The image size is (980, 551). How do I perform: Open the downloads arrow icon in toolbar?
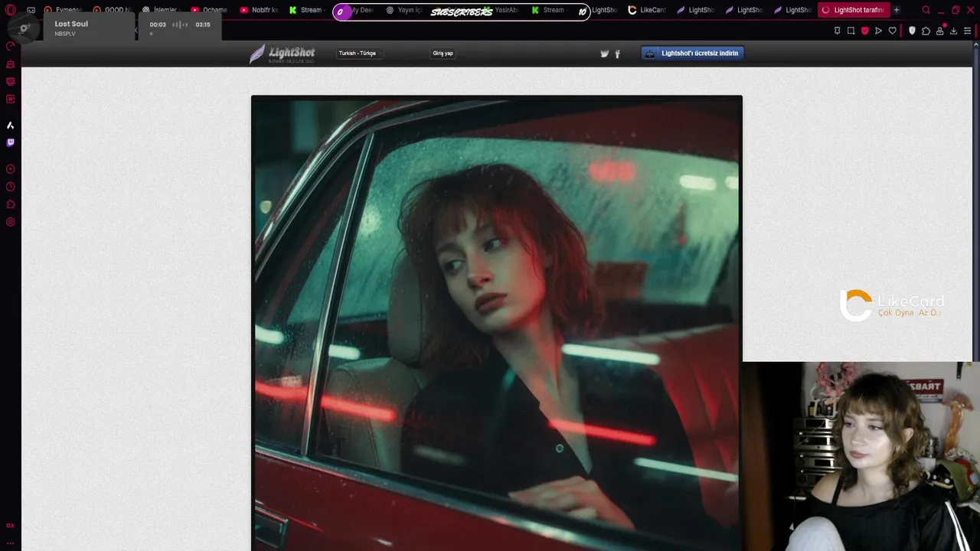953,31
